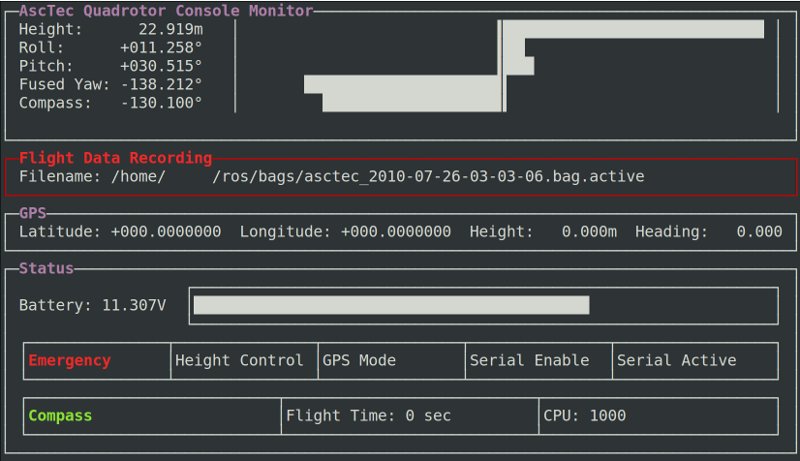Select the GPS Mode status cell
Image resolution: width=800 pixels, height=461 pixels.
click(359, 361)
